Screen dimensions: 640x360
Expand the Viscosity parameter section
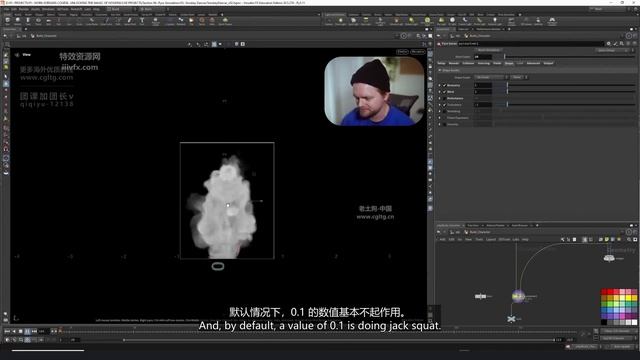tap(440, 124)
